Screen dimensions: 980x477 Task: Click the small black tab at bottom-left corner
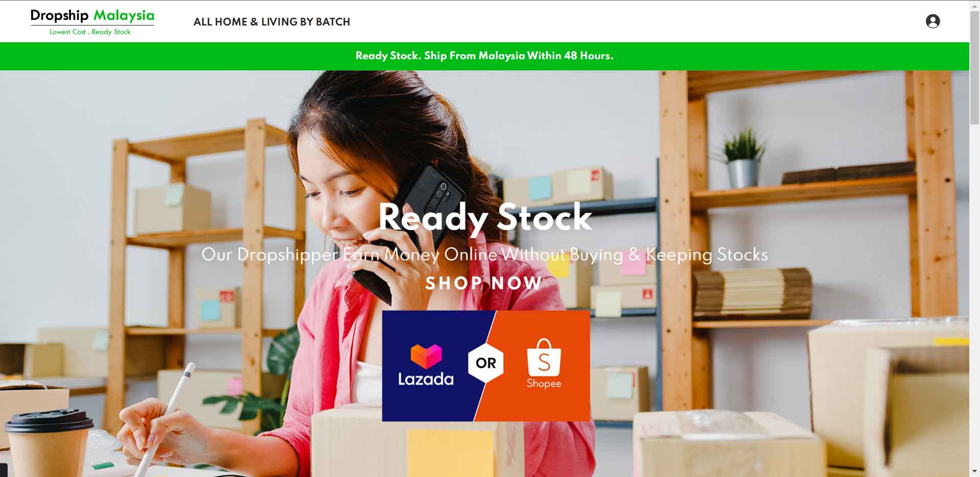(x=4, y=470)
